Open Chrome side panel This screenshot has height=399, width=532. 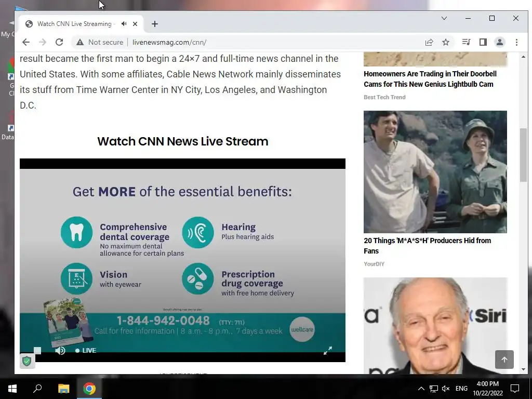pos(483,42)
